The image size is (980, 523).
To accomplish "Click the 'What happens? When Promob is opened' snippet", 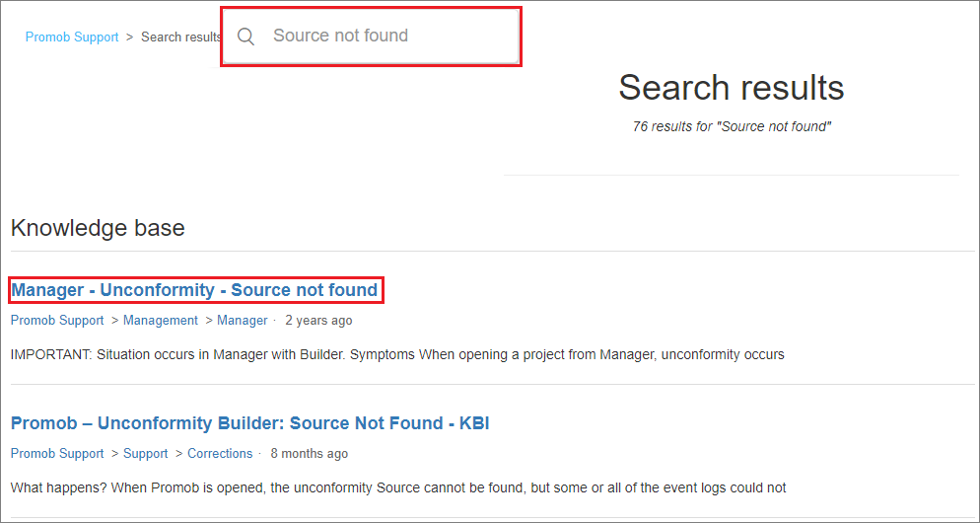I will click(398, 487).
